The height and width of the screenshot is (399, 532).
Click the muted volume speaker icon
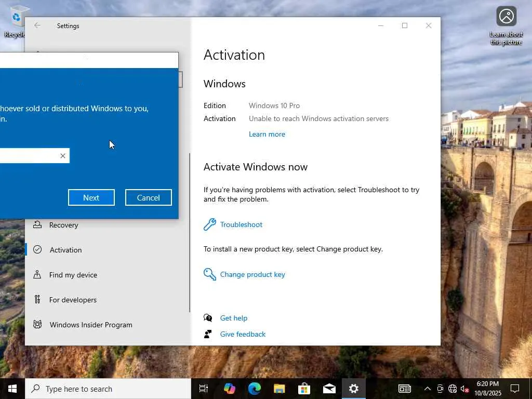(464, 389)
